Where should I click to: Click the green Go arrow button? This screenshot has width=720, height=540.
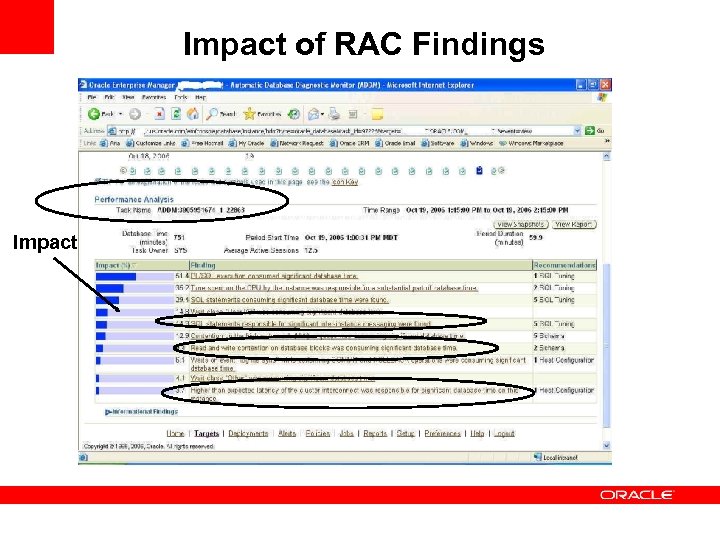click(x=590, y=131)
